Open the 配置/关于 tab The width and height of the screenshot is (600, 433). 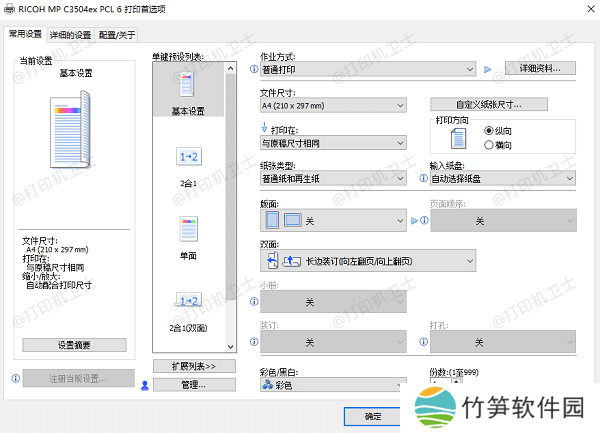click(x=117, y=34)
